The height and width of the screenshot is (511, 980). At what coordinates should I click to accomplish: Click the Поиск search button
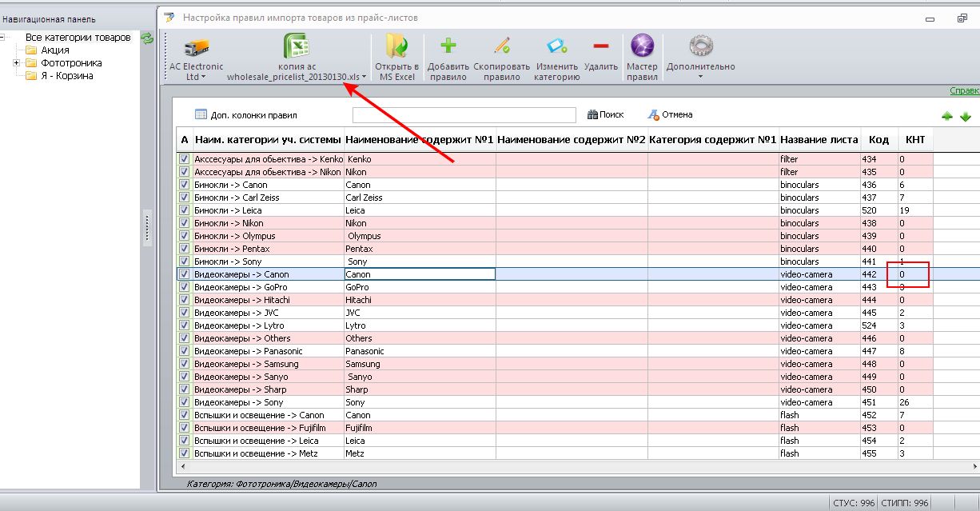coord(605,114)
